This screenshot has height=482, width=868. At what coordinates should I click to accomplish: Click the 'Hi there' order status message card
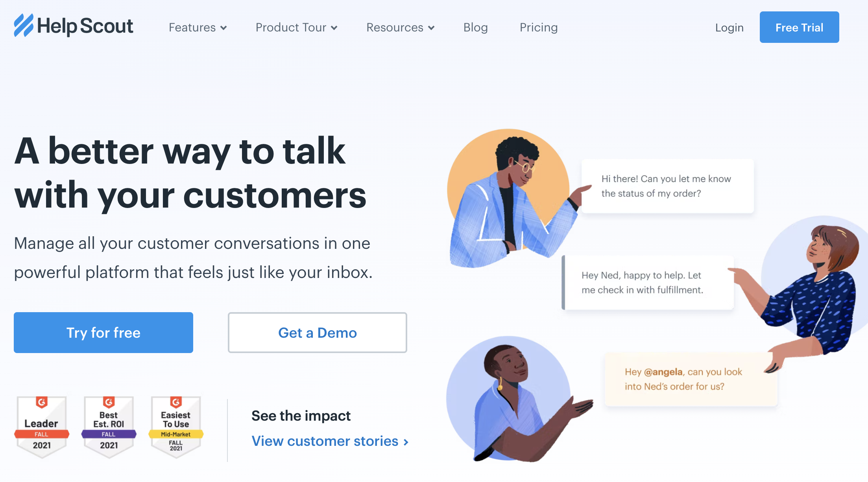coord(667,186)
